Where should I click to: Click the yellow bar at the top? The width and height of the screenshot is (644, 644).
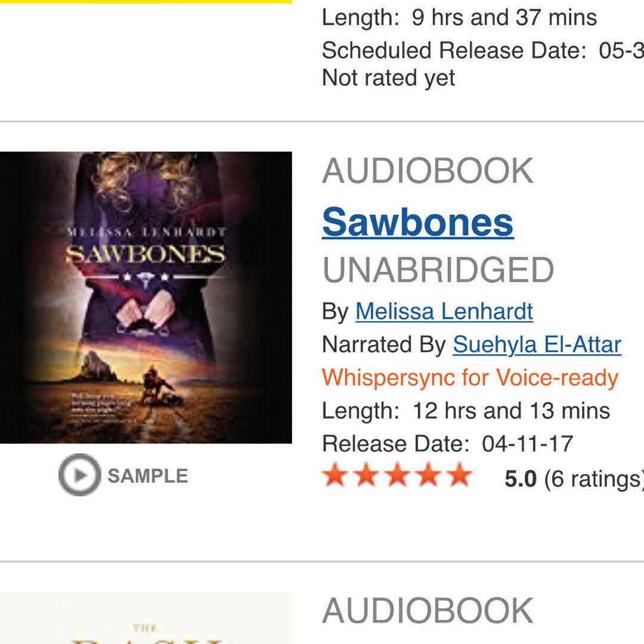pyautogui.click(x=146, y=2)
